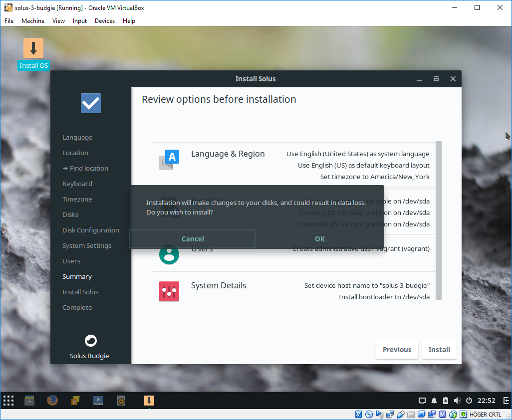Open the VirtualBox Devices menu
This screenshot has height=420, width=512.
105,21
